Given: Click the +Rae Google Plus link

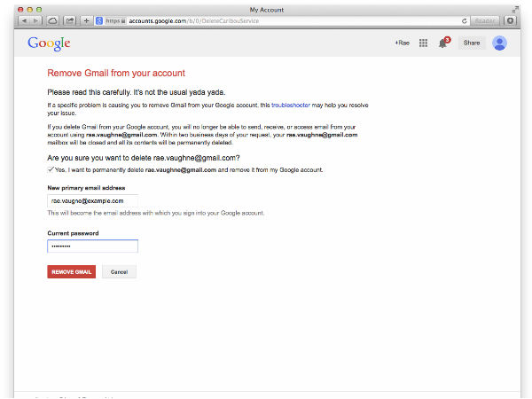Looking at the screenshot, I should pos(402,43).
